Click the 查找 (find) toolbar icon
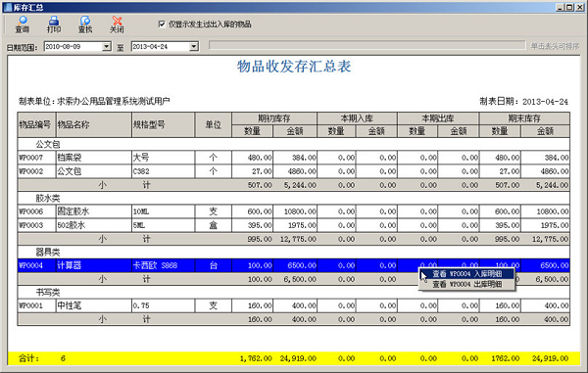This screenshot has width=588, height=373. point(85,24)
